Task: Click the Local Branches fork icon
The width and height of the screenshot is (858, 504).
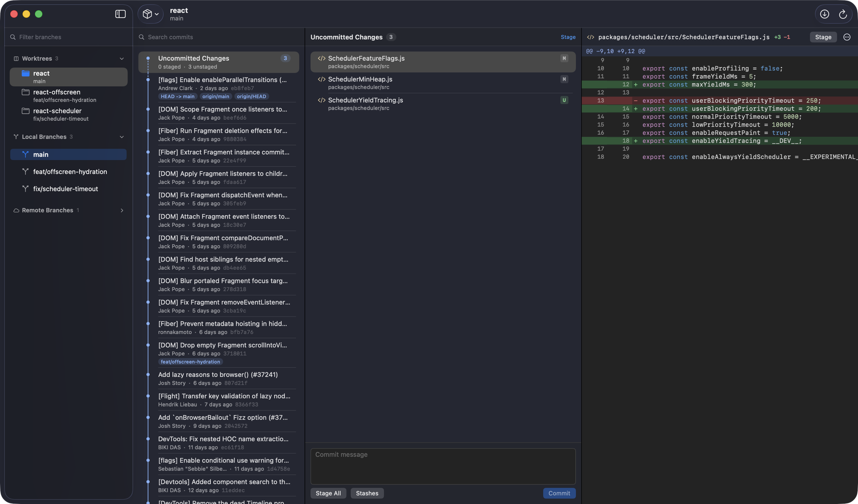Action: (16, 137)
